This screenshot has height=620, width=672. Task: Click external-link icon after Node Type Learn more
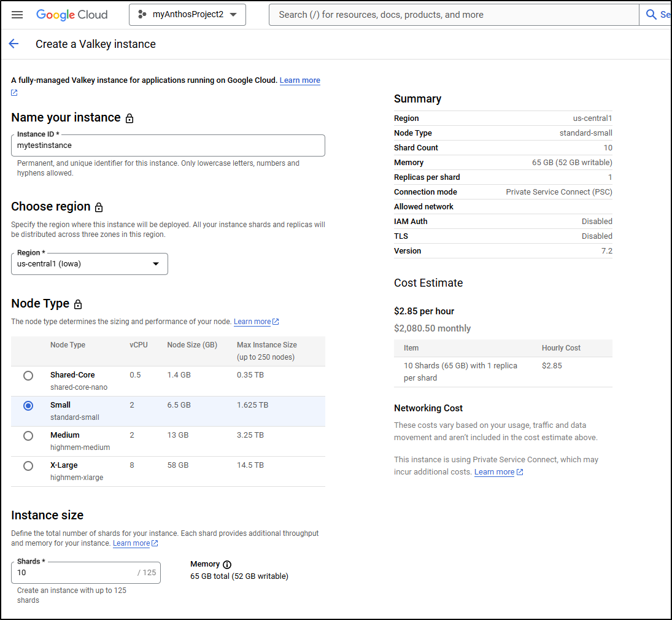point(276,322)
